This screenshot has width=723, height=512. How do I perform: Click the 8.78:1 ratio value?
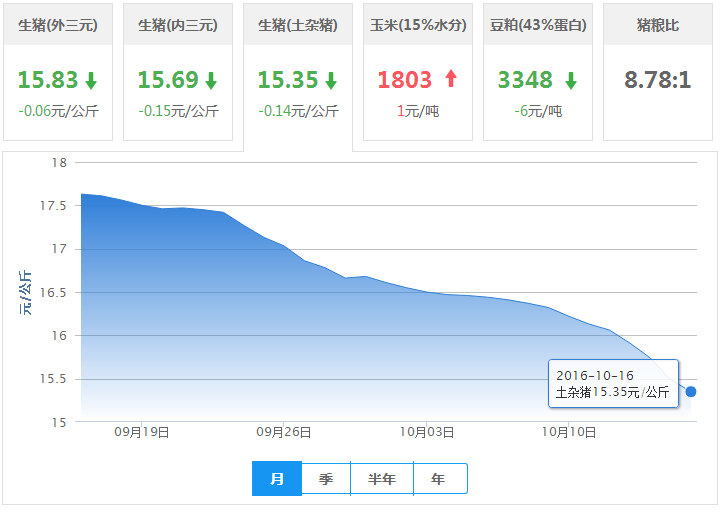(x=657, y=80)
